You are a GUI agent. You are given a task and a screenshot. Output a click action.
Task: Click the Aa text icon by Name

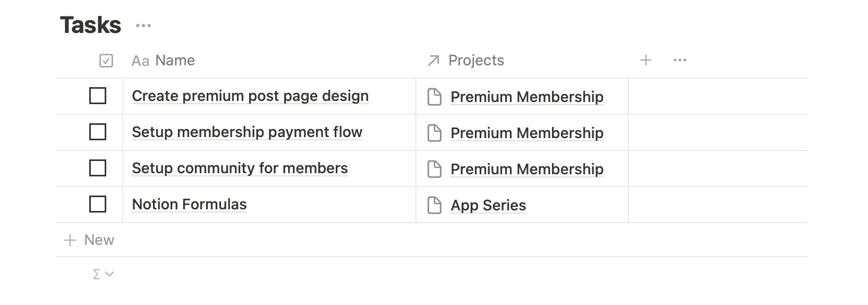click(x=140, y=61)
